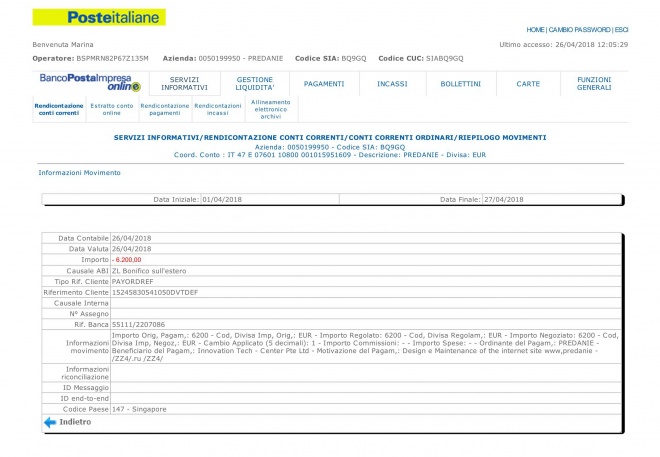Select the PAGAMENTI menu

pyautogui.click(x=324, y=83)
